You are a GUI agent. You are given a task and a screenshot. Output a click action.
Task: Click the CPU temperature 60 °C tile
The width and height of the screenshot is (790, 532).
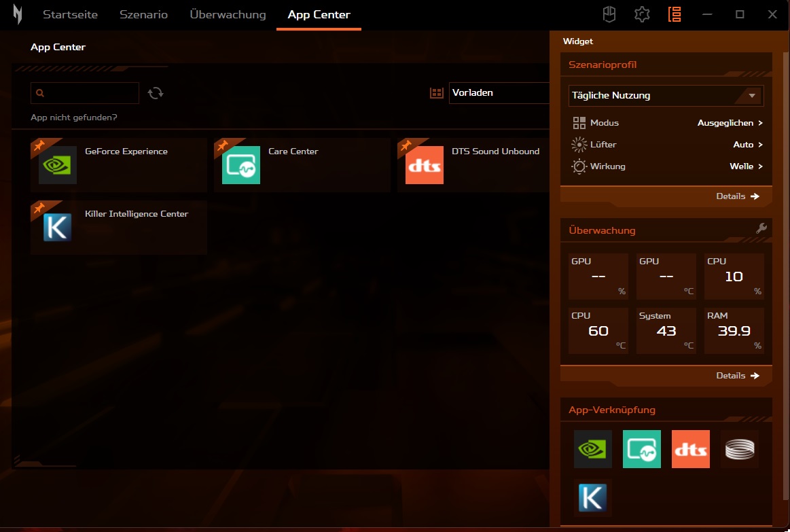point(598,330)
